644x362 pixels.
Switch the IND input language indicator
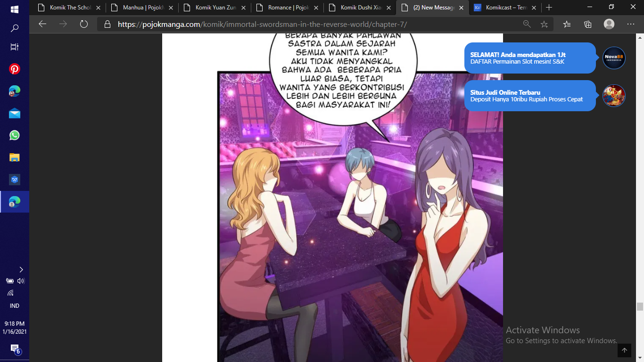coord(14,306)
